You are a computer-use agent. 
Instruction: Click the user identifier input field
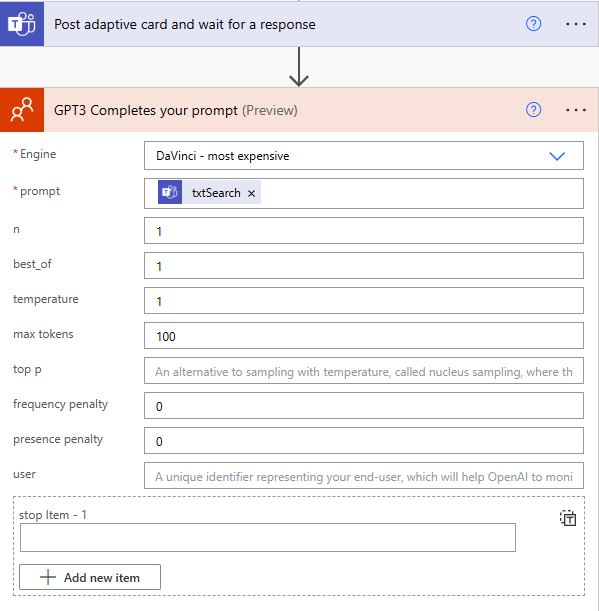(364, 476)
